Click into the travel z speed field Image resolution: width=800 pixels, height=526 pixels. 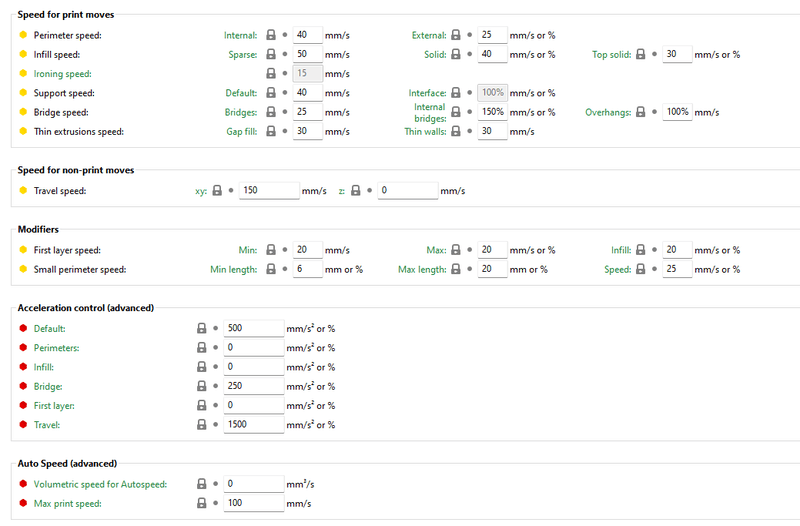pyautogui.click(x=407, y=189)
